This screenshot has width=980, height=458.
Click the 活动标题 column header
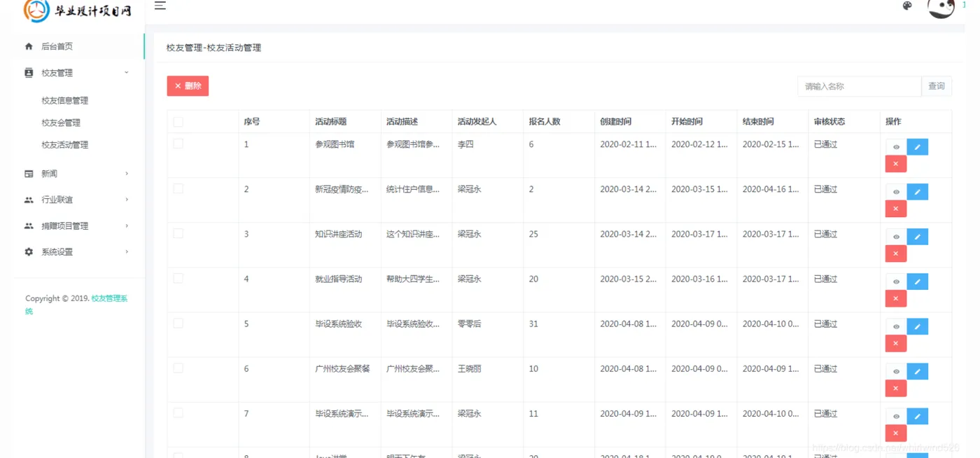[330, 122]
